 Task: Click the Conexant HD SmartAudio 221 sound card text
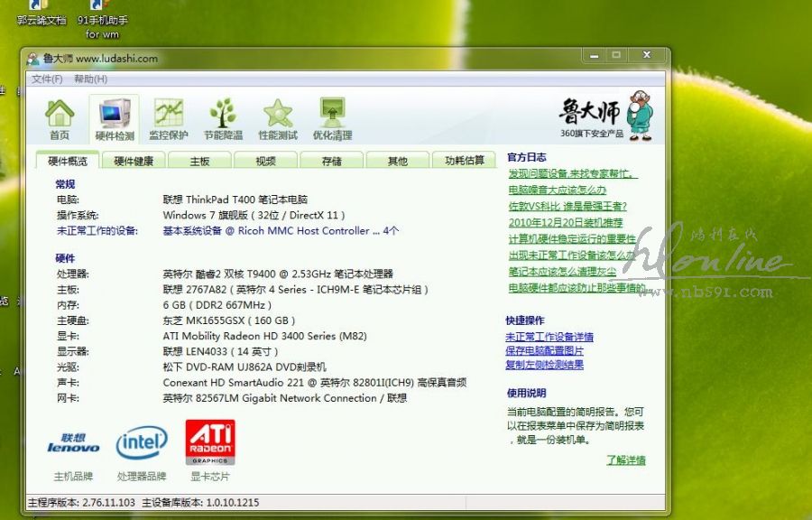[x=314, y=383]
